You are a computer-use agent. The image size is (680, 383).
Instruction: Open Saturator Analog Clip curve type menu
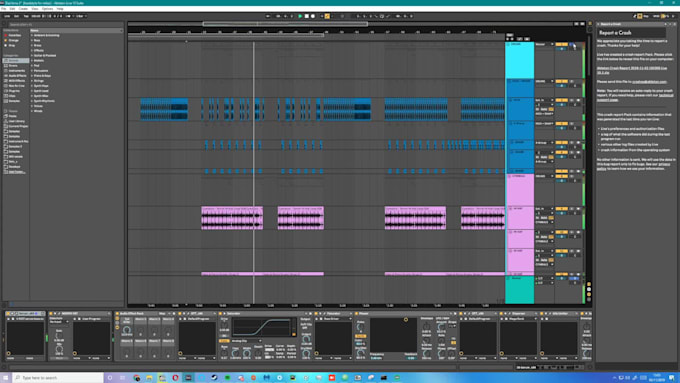(x=246, y=341)
